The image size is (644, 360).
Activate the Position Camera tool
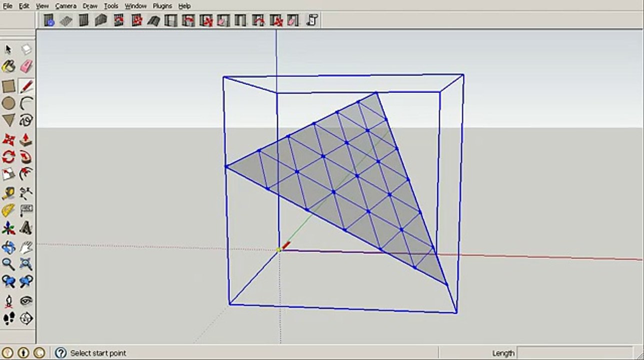[9, 301]
